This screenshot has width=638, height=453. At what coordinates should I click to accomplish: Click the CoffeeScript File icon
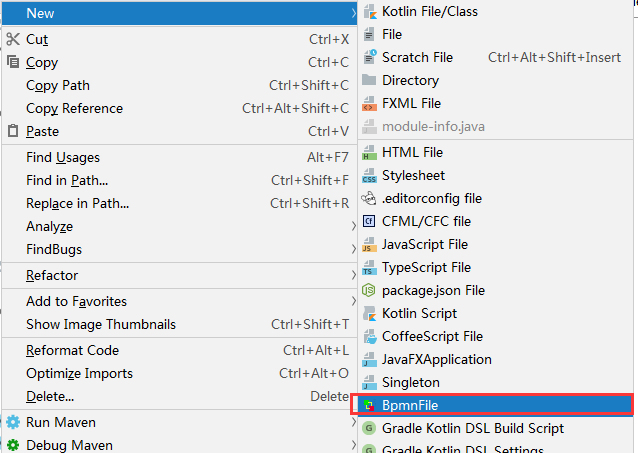369,337
